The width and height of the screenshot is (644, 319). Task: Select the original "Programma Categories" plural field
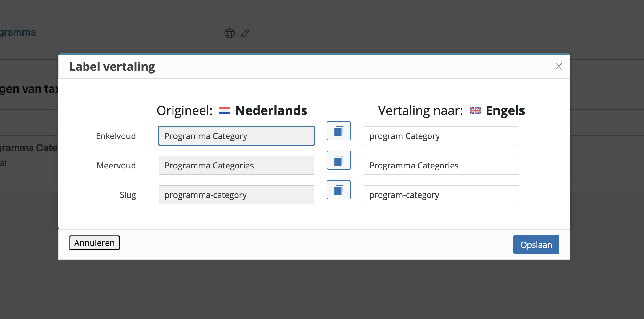[x=237, y=165]
